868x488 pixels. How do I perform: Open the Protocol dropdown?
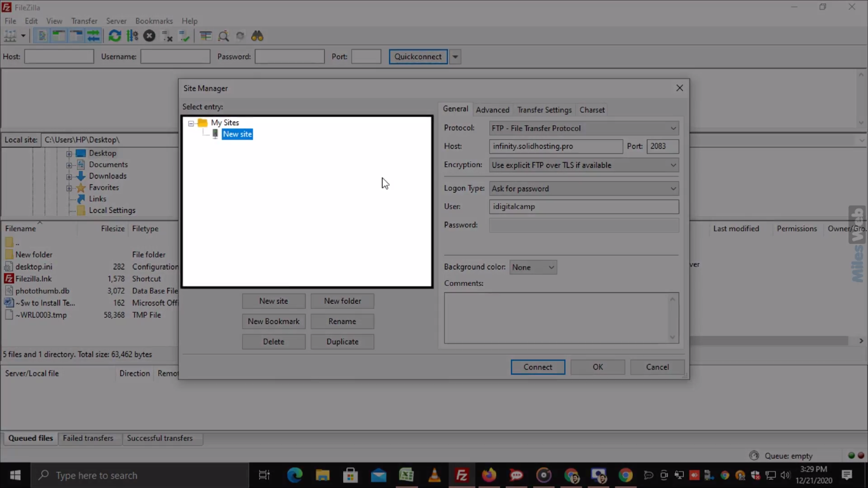point(584,128)
